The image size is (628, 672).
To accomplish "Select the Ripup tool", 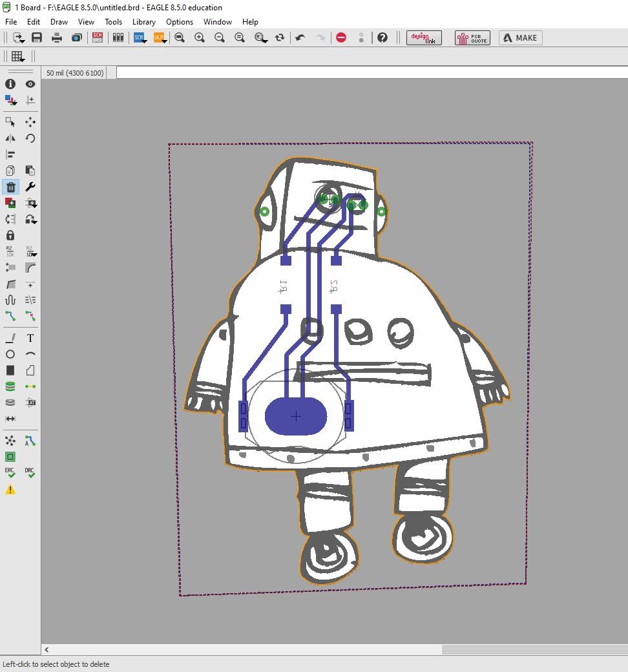I will pyautogui.click(x=30, y=316).
